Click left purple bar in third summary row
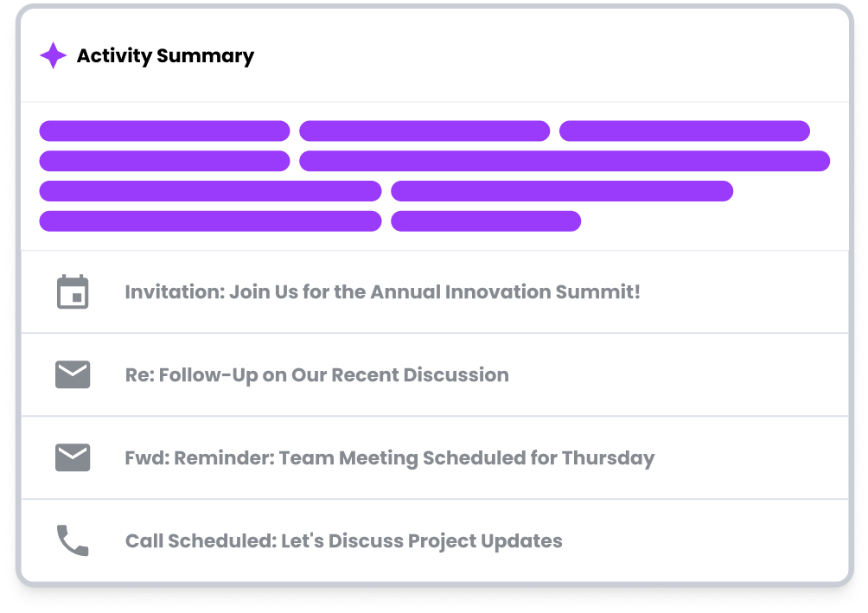The height and width of the screenshot is (613, 868). [210, 191]
